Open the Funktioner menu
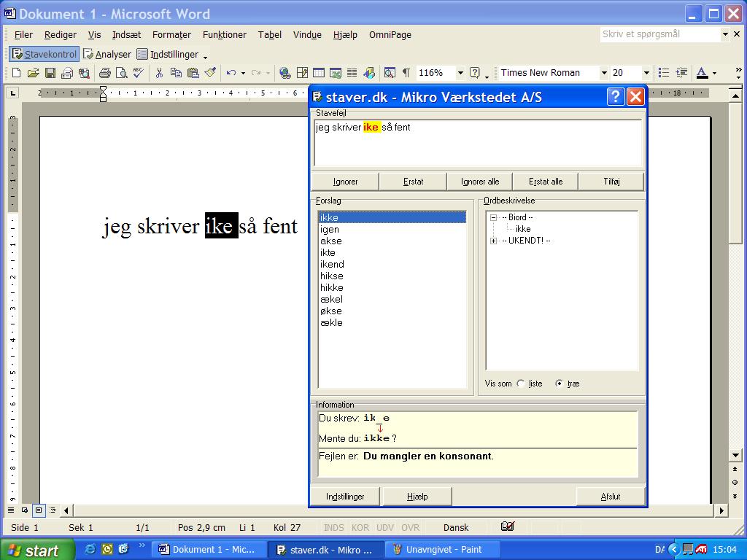This screenshot has height=560, width=747. click(225, 35)
